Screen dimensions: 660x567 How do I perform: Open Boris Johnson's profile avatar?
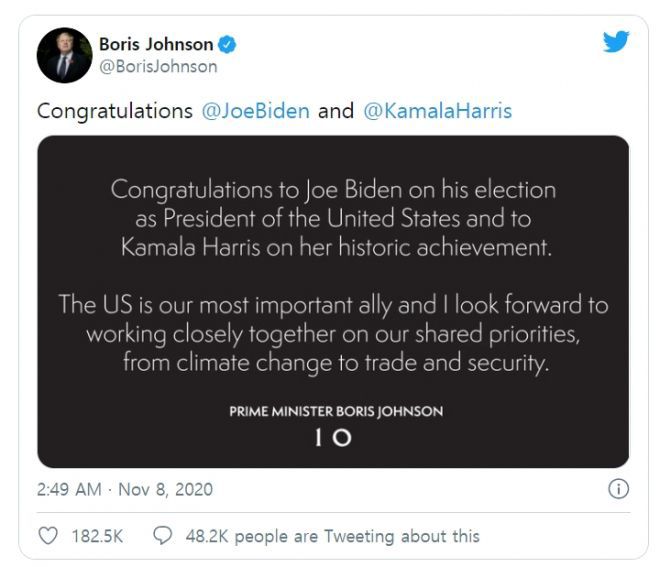pos(64,55)
